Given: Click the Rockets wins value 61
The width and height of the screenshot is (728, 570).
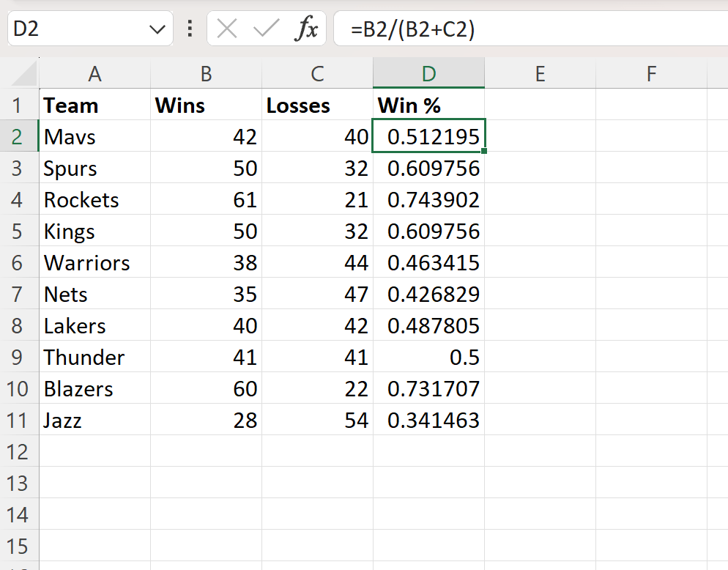Looking at the screenshot, I should tap(206, 199).
